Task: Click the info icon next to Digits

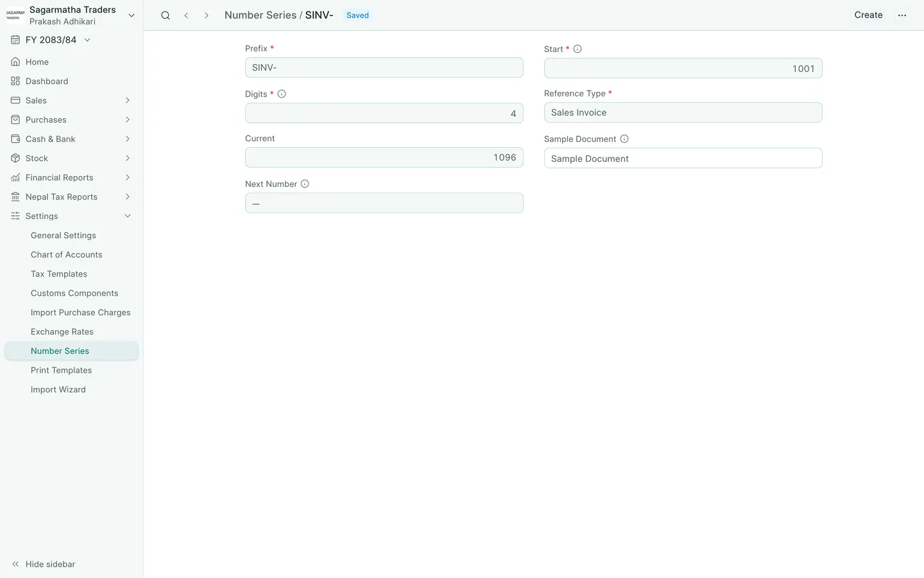Action: pos(282,94)
